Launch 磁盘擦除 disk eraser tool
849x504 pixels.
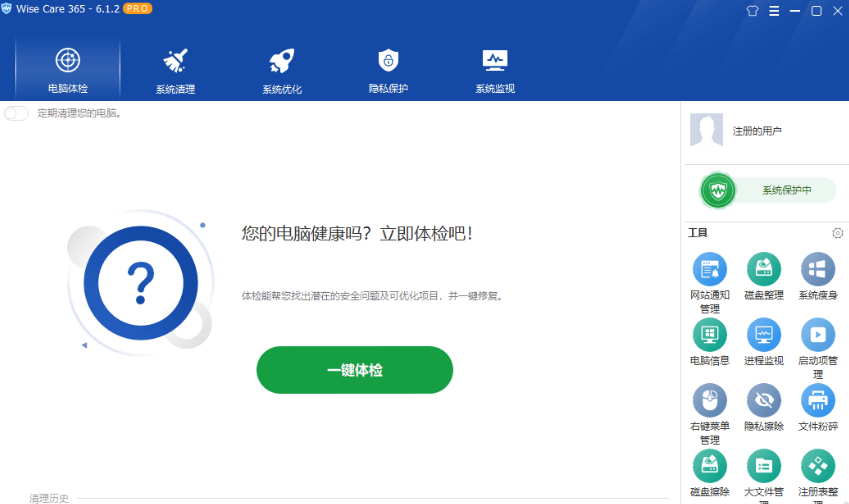(709, 473)
